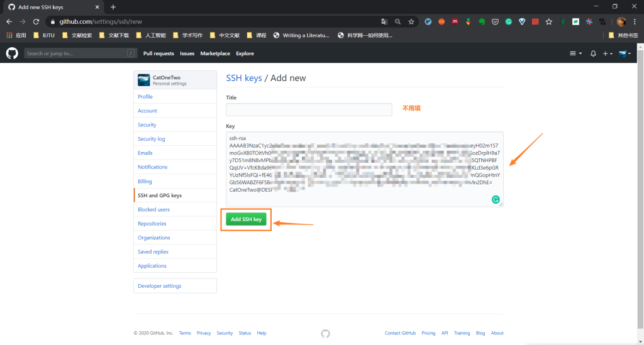
Task: Open the Writing a Literatu... bookmark
Action: (x=301, y=35)
